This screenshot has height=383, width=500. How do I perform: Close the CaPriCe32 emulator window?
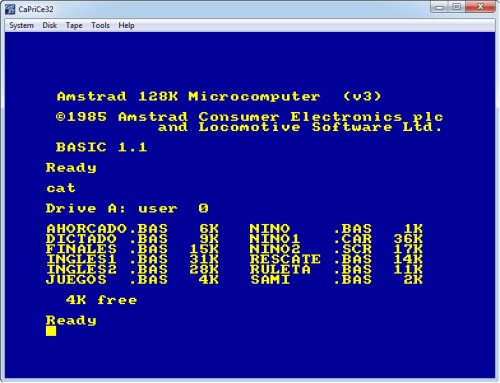[480, 7]
